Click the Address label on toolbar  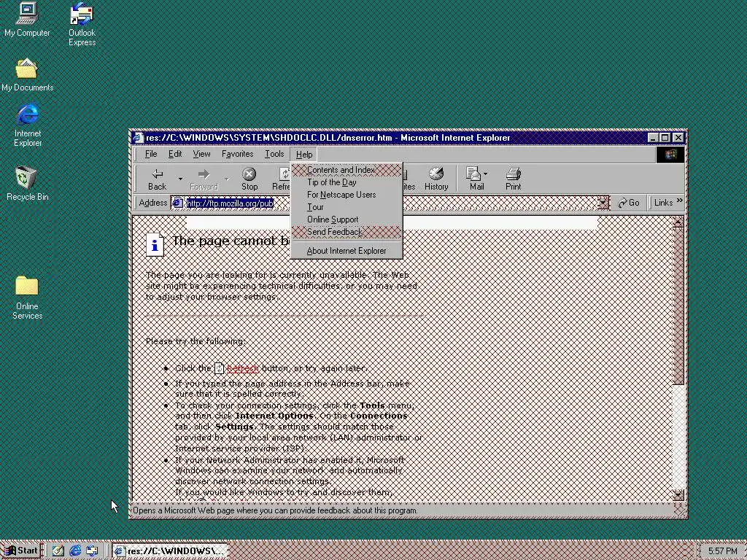point(153,203)
